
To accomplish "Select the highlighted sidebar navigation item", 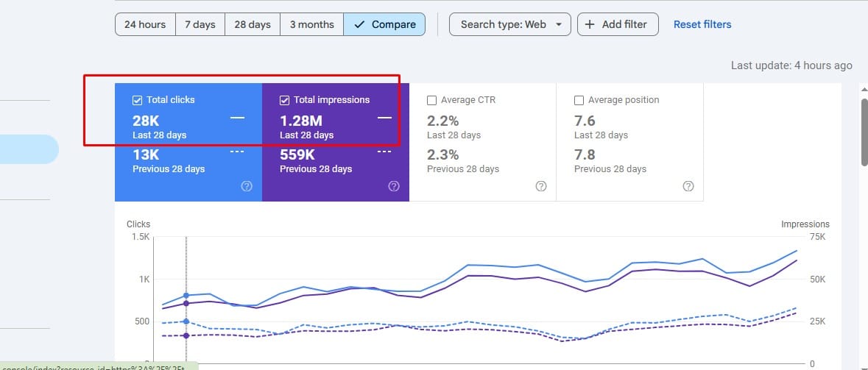I will [29, 149].
